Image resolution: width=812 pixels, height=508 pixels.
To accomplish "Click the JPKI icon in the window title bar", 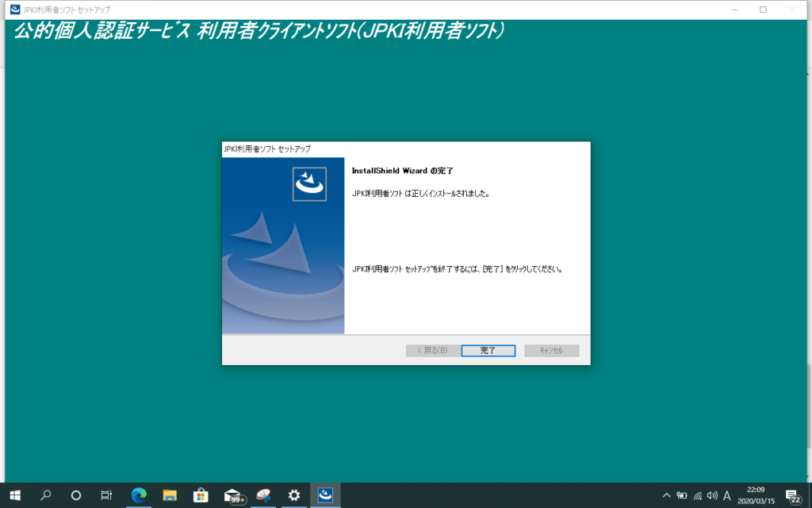I will 15,10.
